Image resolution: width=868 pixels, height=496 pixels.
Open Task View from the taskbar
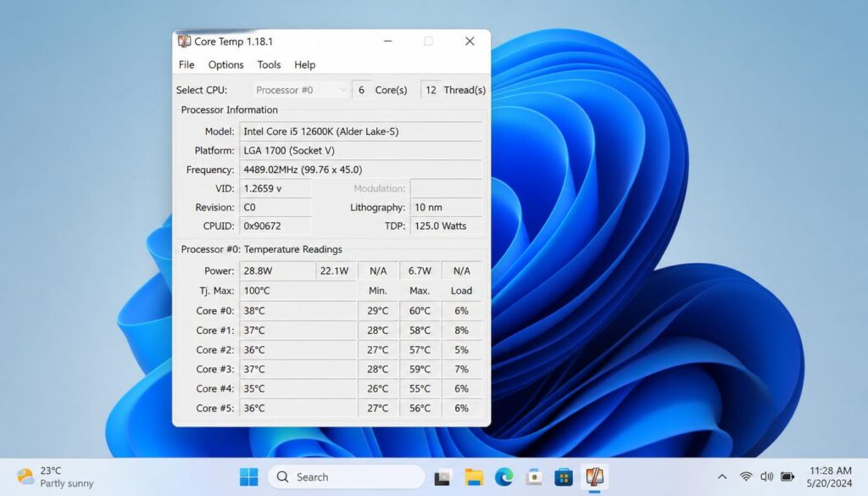[x=442, y=477]
